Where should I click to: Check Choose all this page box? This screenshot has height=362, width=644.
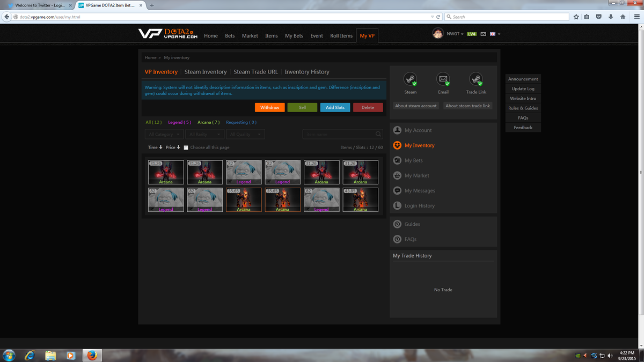coord(186,147)
